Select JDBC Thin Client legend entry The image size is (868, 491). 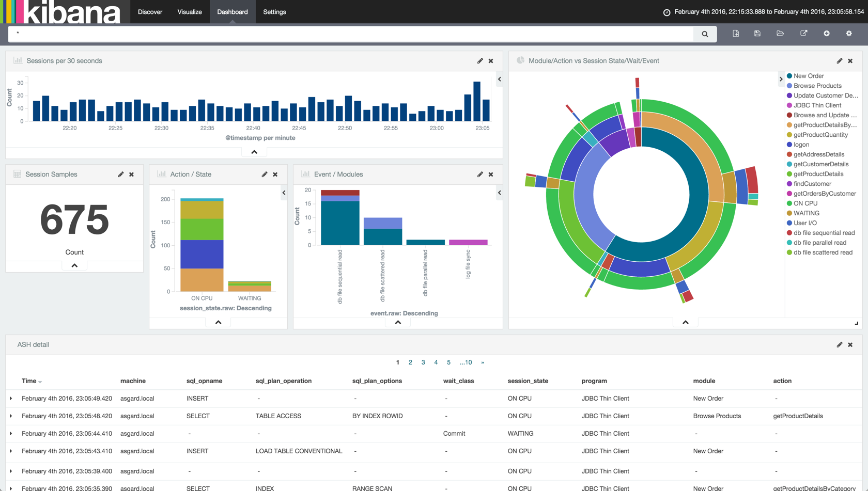pos(817,105)
